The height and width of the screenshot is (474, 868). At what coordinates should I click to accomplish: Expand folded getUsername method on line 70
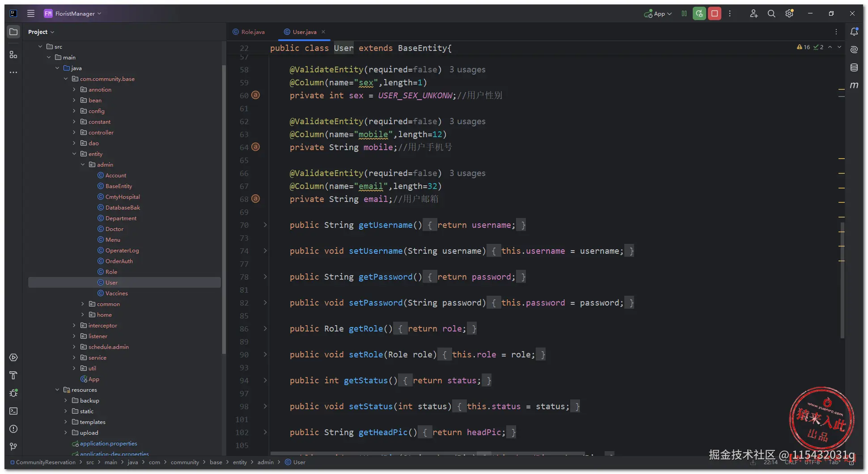click(265, 225)
